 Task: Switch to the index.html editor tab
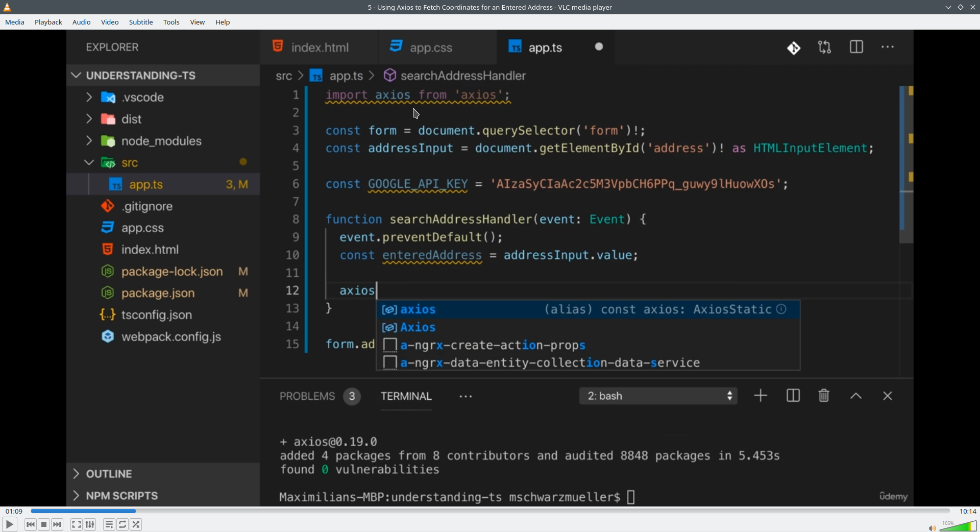319,47
